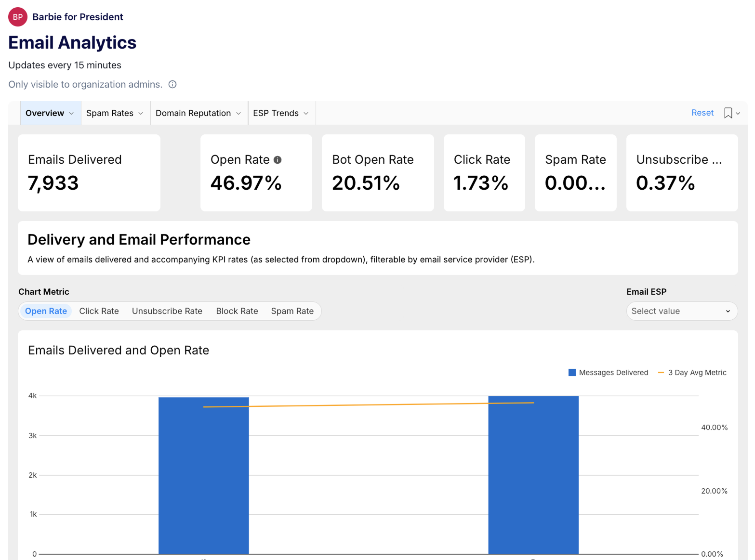
Task: Select Click Rate as the chart metric
Action: point(99,311)
